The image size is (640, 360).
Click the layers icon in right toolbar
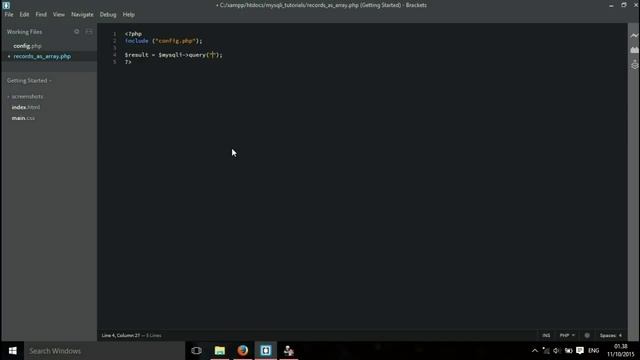tap(634, 64)
